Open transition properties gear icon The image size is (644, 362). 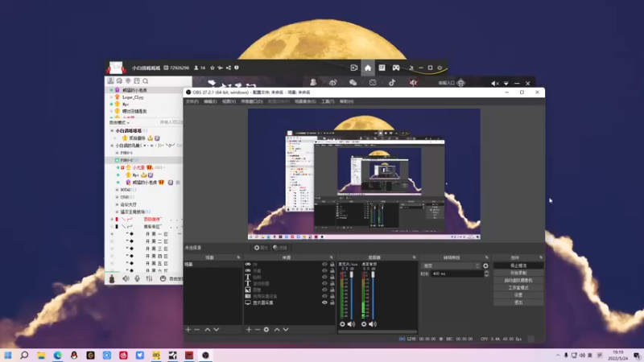pyautogui.click(x=485, y=266)
